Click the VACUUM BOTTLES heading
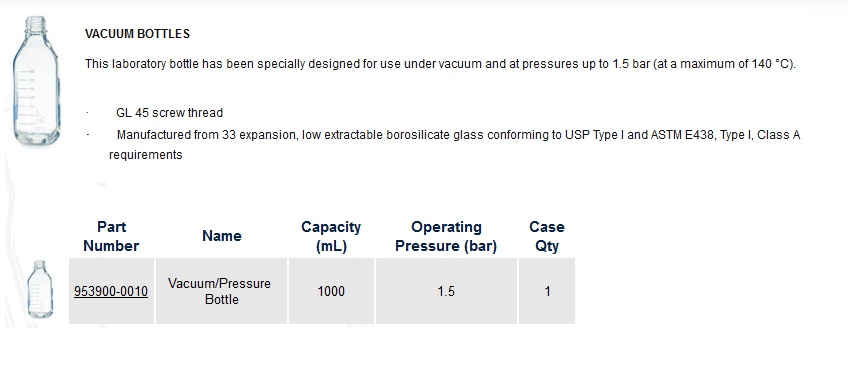 pyautogui.click(x=137, y=34)
